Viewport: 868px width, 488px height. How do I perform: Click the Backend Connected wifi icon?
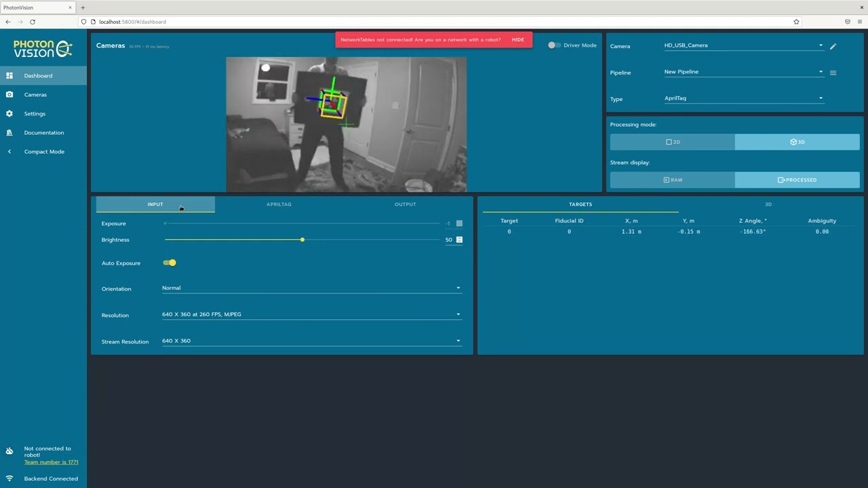coord(9,479)
